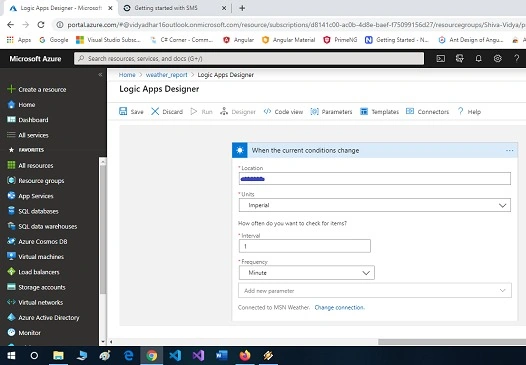Close the 'Getting started with SMS' tab
Screen dimensions: 526x365
pyautogui.click(x=224, y=8)
